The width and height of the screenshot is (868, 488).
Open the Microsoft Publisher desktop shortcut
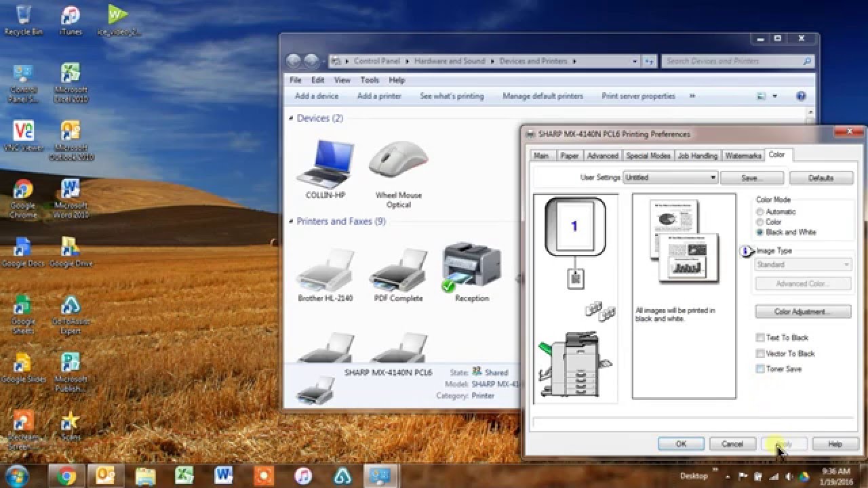[x=71, y=372]
